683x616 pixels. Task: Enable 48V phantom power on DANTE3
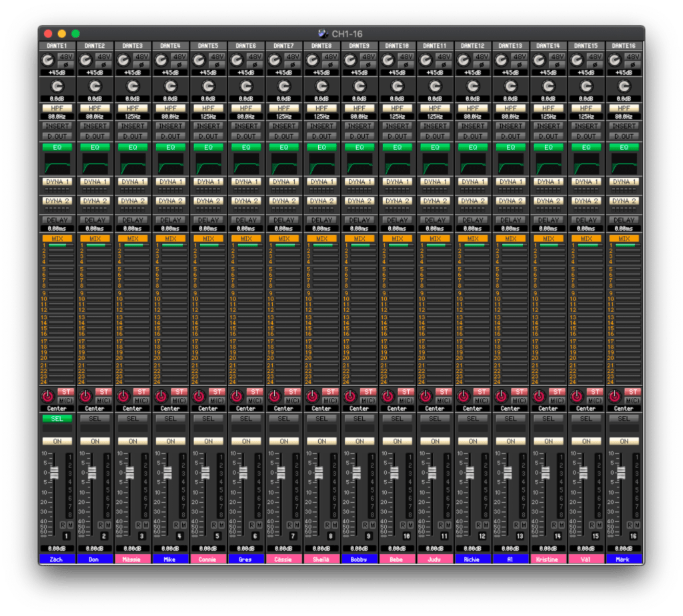pyautogui.click(x=141, y=57)
